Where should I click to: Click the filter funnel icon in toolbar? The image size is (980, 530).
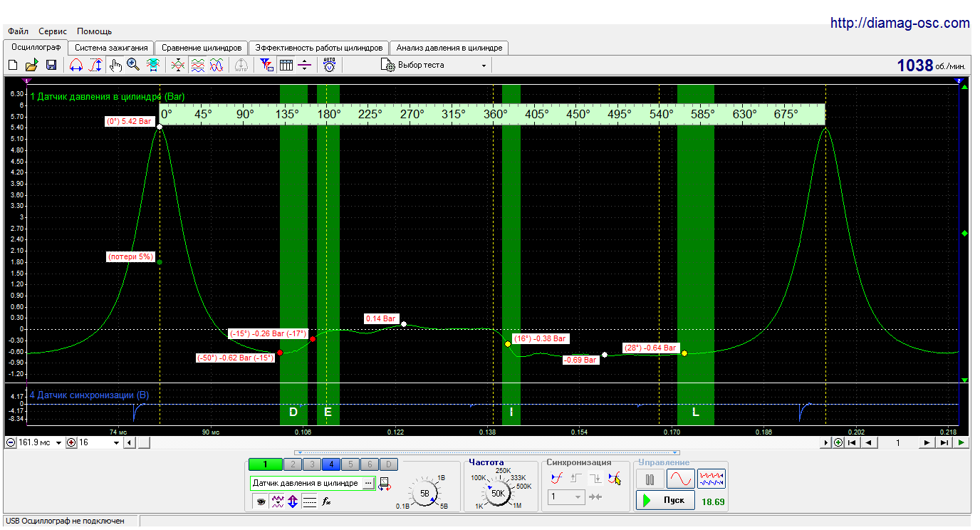pyautogui.click(x=267, y=65)
